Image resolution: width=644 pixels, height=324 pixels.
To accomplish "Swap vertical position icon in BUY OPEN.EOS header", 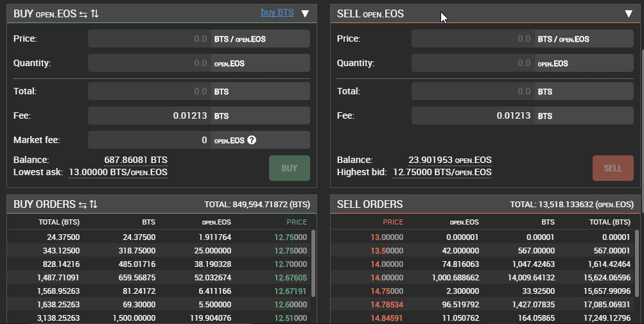I will coord(95,13).
